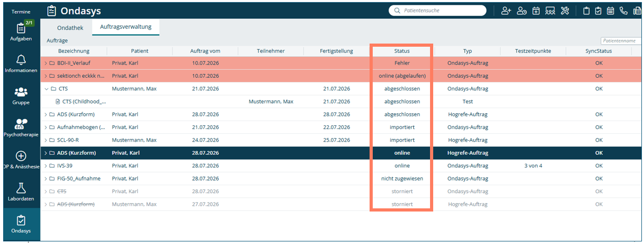Click the empty clipboard icon in header
This screenshot has height=243, width=644.
coord(586,10)
